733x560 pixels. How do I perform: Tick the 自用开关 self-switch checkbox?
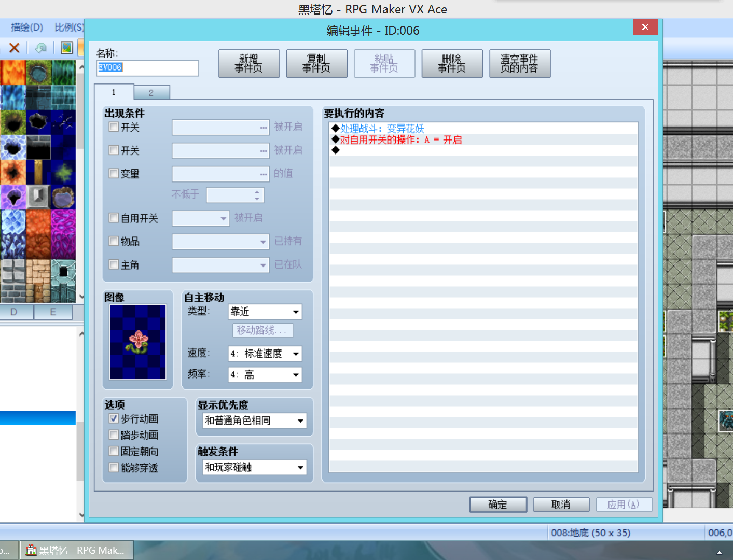114,218
